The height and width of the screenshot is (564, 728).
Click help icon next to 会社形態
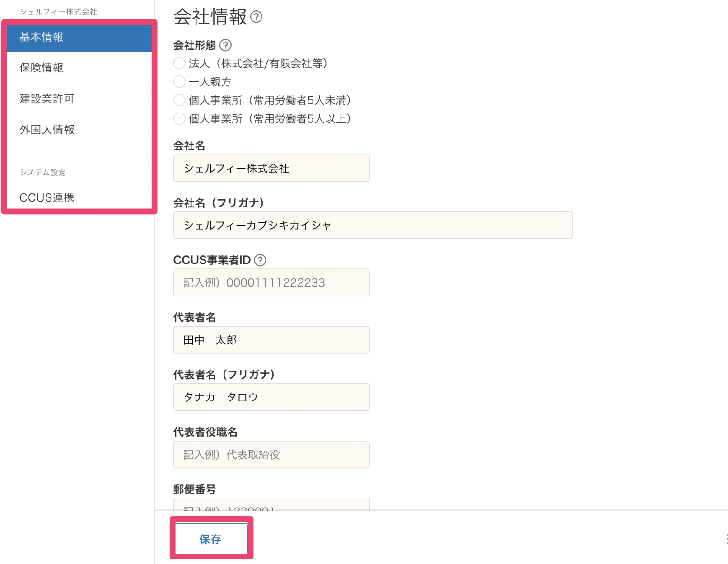tap(225, 45)
